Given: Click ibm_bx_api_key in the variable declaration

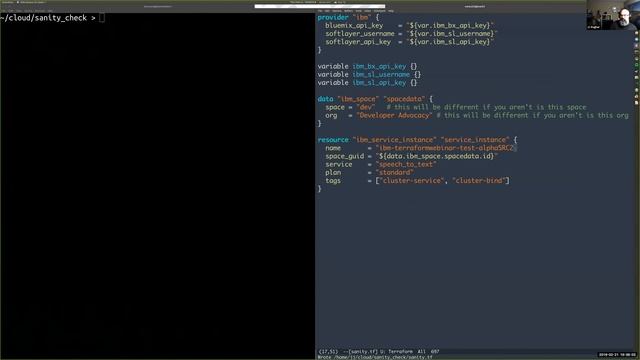Looking at the screenshot, I should pos(379,67).
